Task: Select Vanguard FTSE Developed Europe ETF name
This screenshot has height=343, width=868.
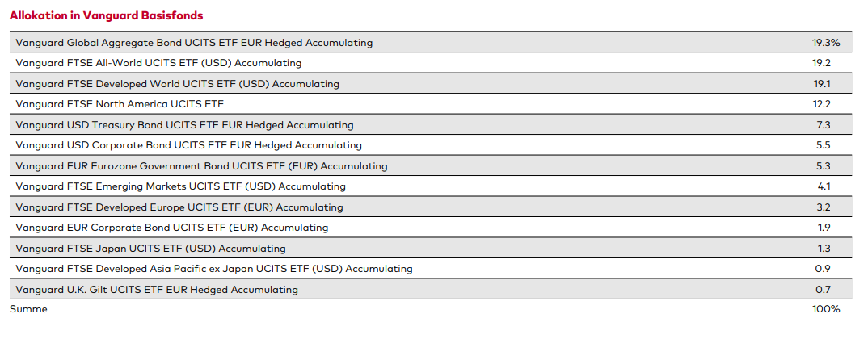Action: pos(179,207)
